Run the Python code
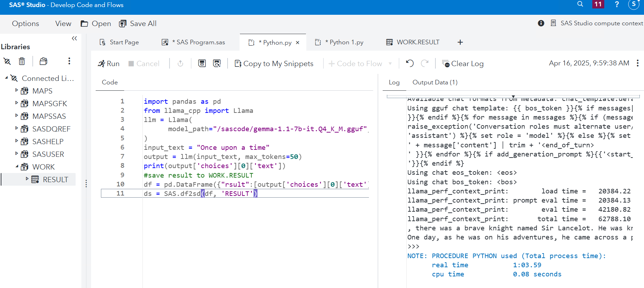Viewport: 644px width, 288px height. [x=109, y=64]
